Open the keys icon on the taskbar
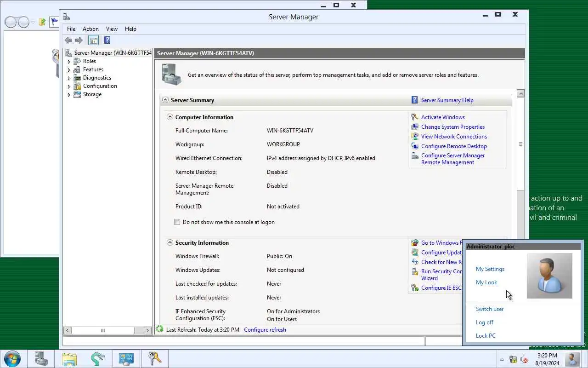The width and height of the screenshot is (588, 368). [x=155, y=359]
